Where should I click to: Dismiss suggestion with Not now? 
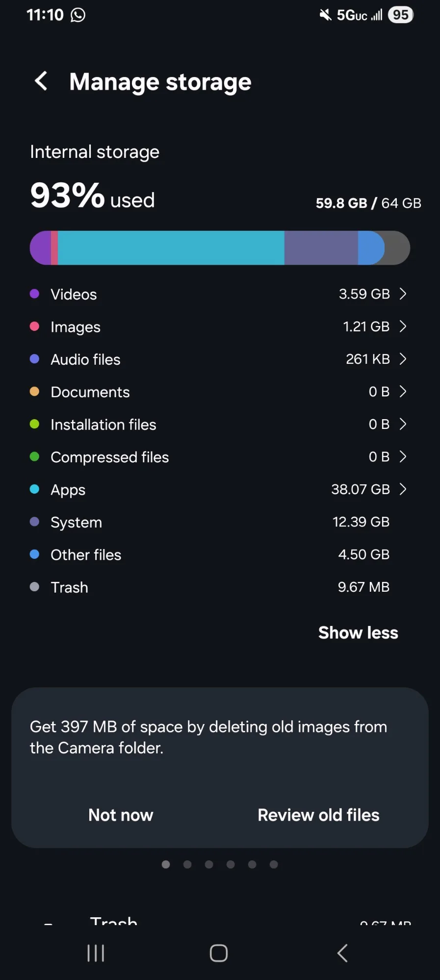click(121, 815)
